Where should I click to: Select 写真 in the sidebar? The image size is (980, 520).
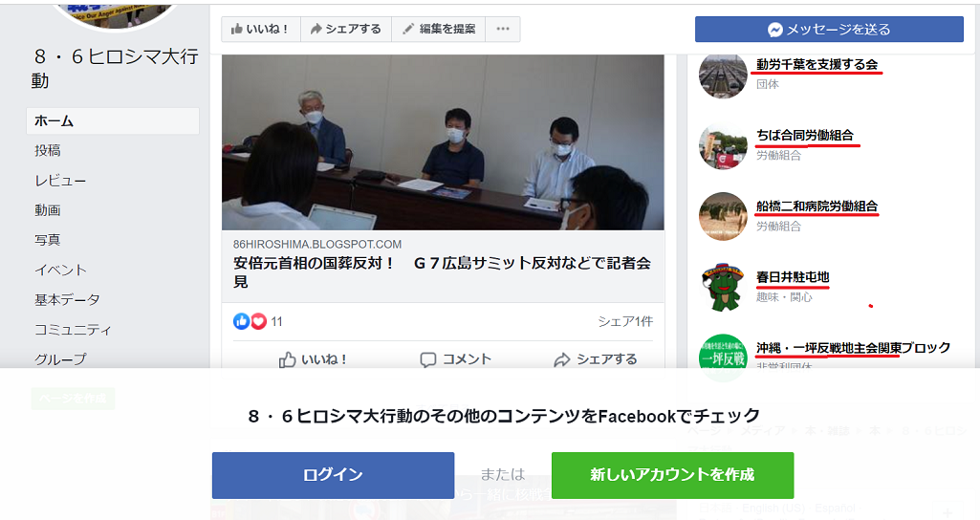[48, 239]
